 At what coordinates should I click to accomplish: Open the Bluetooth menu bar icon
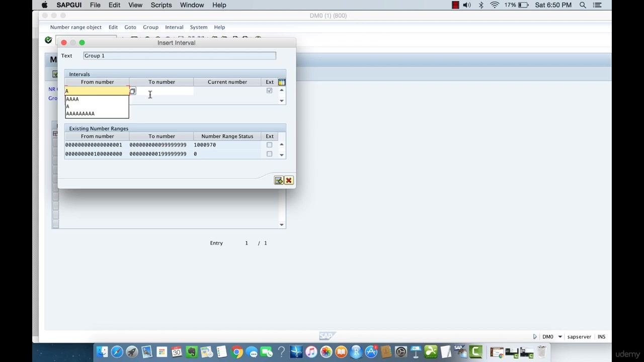(x=481, y=5)
